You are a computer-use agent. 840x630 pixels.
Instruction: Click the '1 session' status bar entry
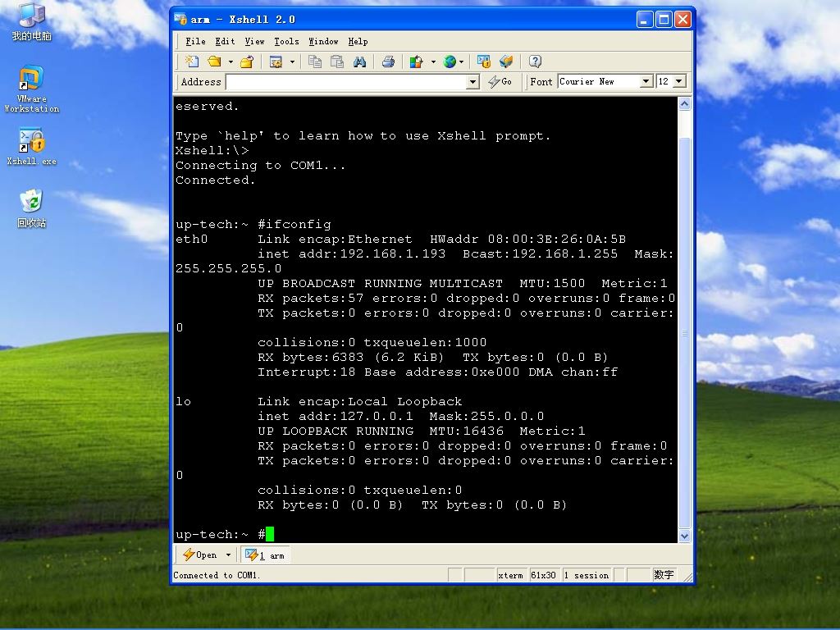pyautogui.click(x=586, y=575)
